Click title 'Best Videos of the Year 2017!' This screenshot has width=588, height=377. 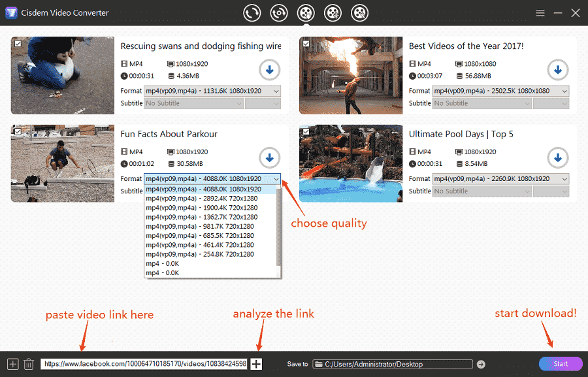pos(466,46)
